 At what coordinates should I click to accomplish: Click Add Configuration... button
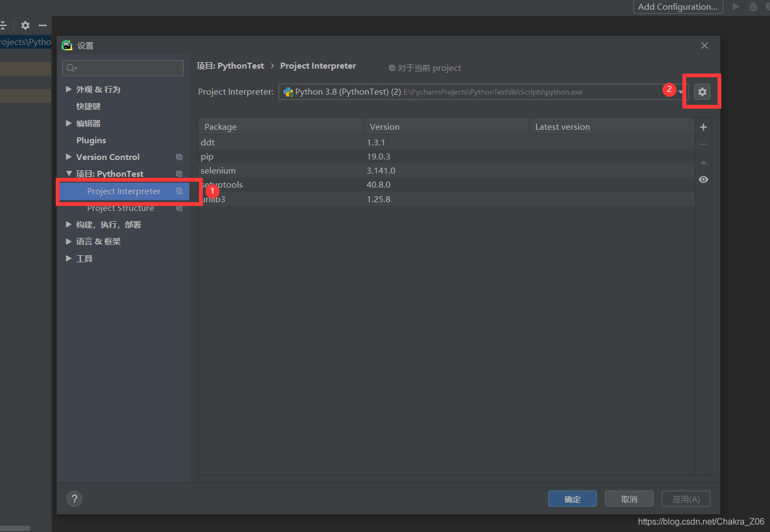[678, 6]
